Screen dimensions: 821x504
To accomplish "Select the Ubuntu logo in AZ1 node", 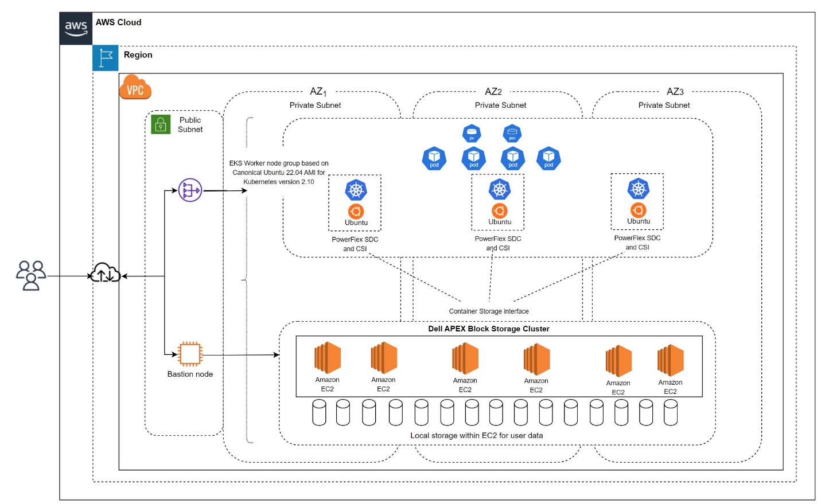I will point(356,211).
